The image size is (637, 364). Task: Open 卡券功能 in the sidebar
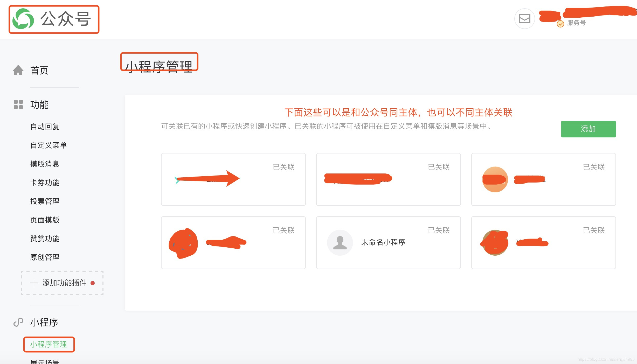click(45, 183)
